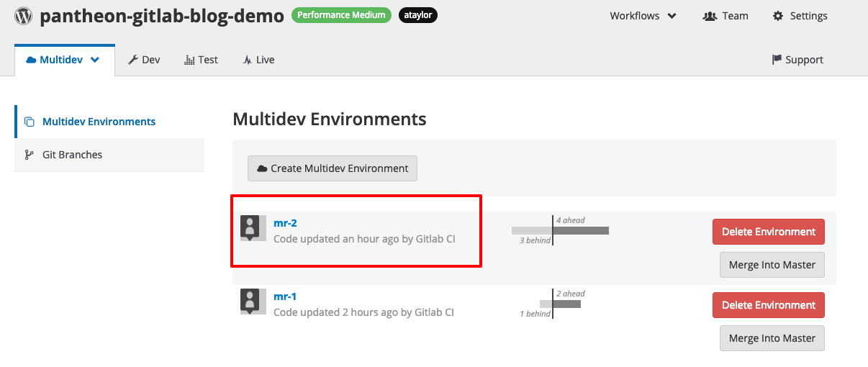This screenshot has width=868, height=367.
Task: Click the Settings gear icon
Action: (778, 16)
